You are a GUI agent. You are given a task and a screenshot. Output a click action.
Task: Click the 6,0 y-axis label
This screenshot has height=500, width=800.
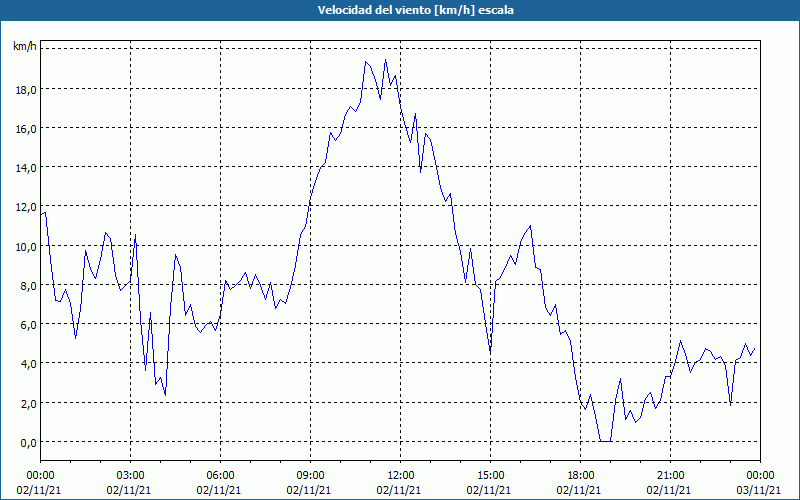pyautogui.click(x=28, y=325)
